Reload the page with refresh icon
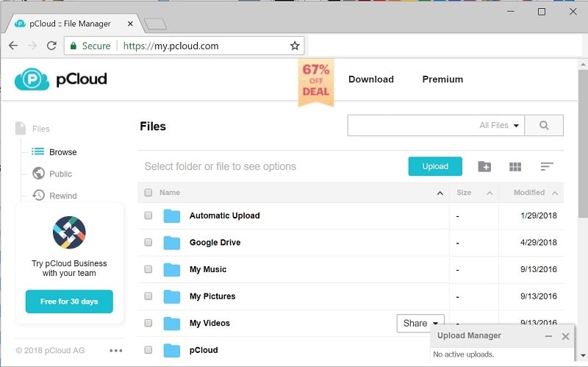 point(51,46)
